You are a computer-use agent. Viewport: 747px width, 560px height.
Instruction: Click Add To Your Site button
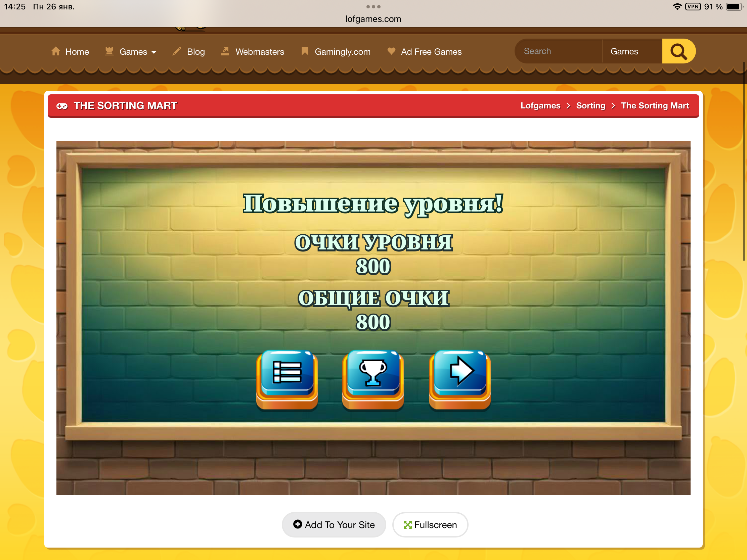click(x=334, y=524)
